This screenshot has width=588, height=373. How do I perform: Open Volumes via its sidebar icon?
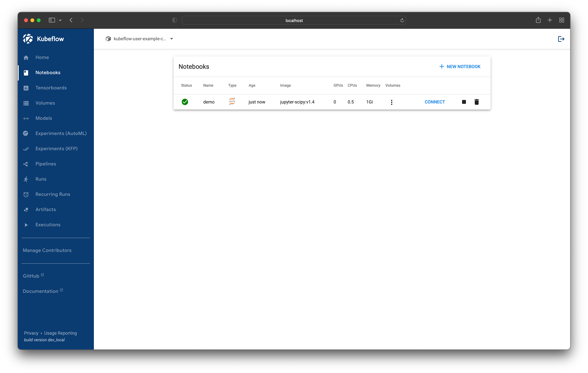(x=26, y=103)
